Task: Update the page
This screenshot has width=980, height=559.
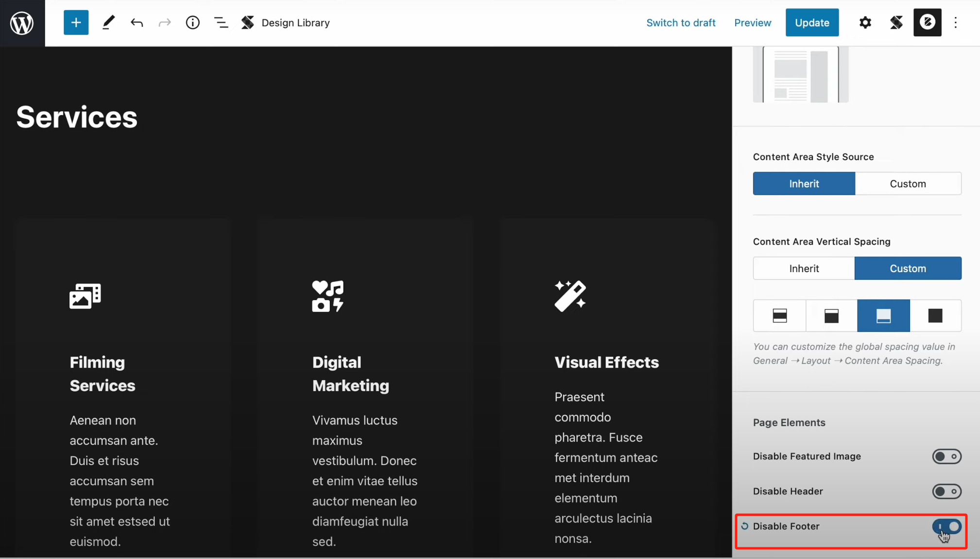Action: coord(811,22)
